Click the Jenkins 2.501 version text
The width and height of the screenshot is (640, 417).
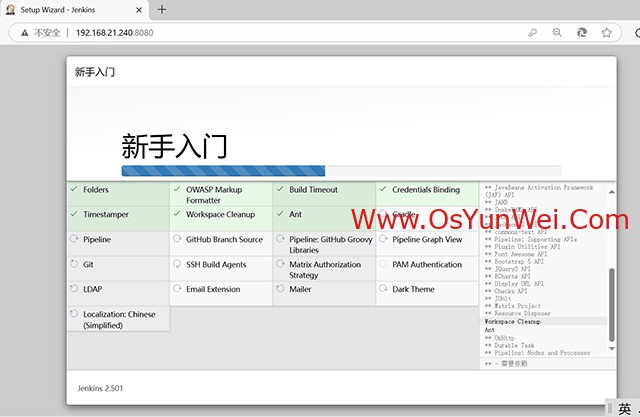click(x=100, y=388)
